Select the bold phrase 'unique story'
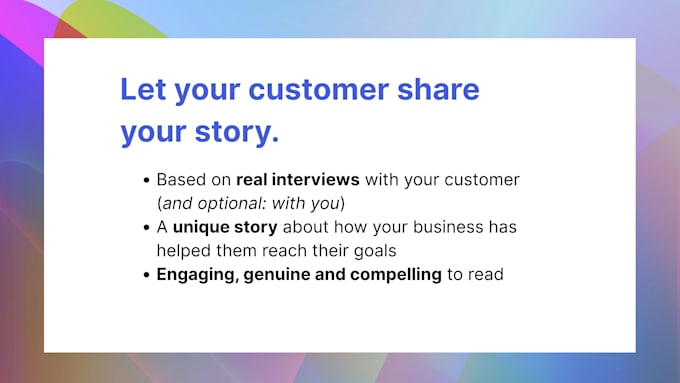The width and height of the screenshot is (680, 383). (x=225, y=227)
